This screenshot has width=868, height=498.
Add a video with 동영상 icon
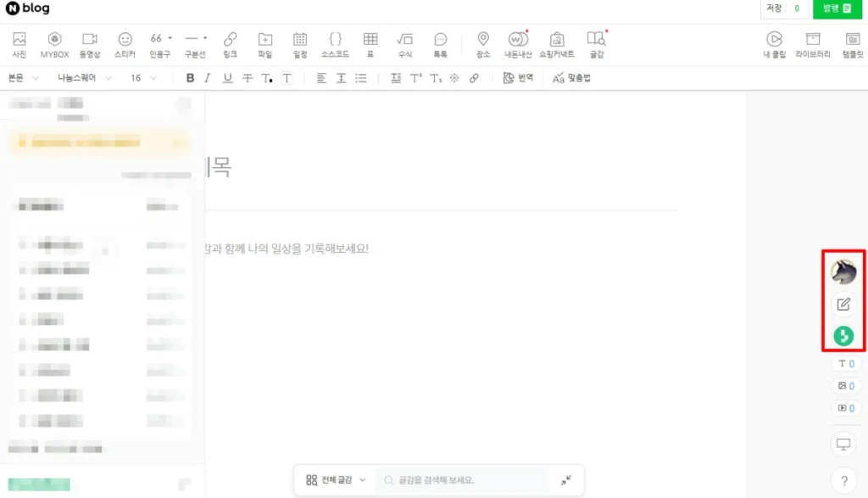[x=90, y=44]
